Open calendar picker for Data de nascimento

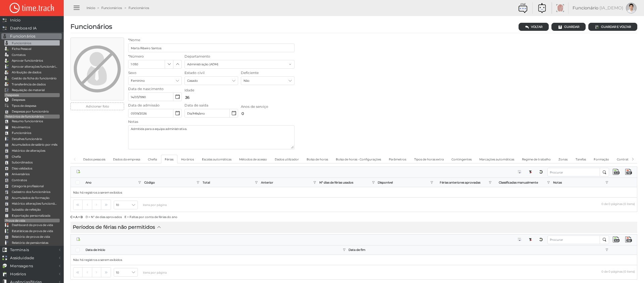tap(177, 97)
